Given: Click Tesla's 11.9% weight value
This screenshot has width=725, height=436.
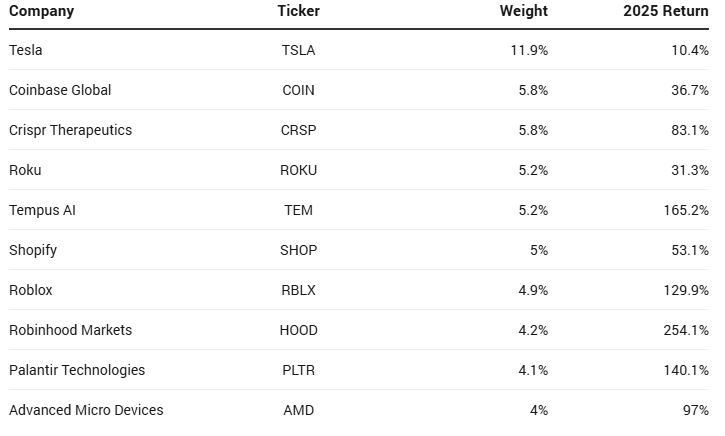Looking at the screenshot, I should pyautogui.click(x=529, y=50).
